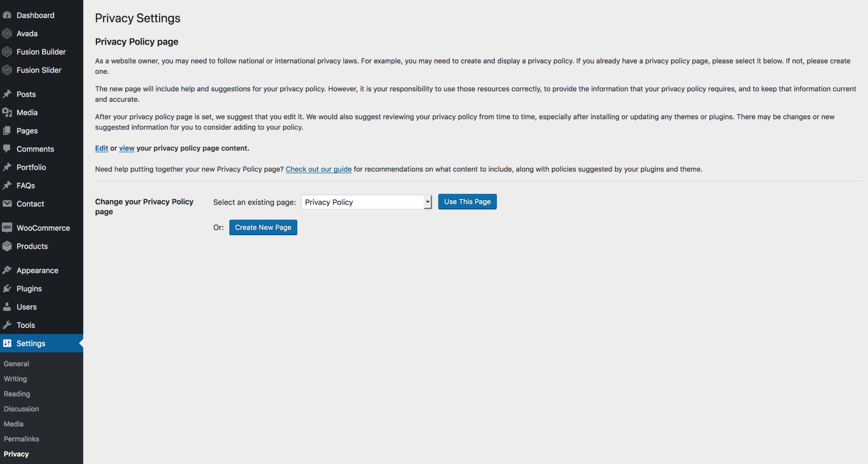Open the Permalinks settings item
The width and height of the screenshot is (868, 464).
pyautogui.click(x=21, y=439)
